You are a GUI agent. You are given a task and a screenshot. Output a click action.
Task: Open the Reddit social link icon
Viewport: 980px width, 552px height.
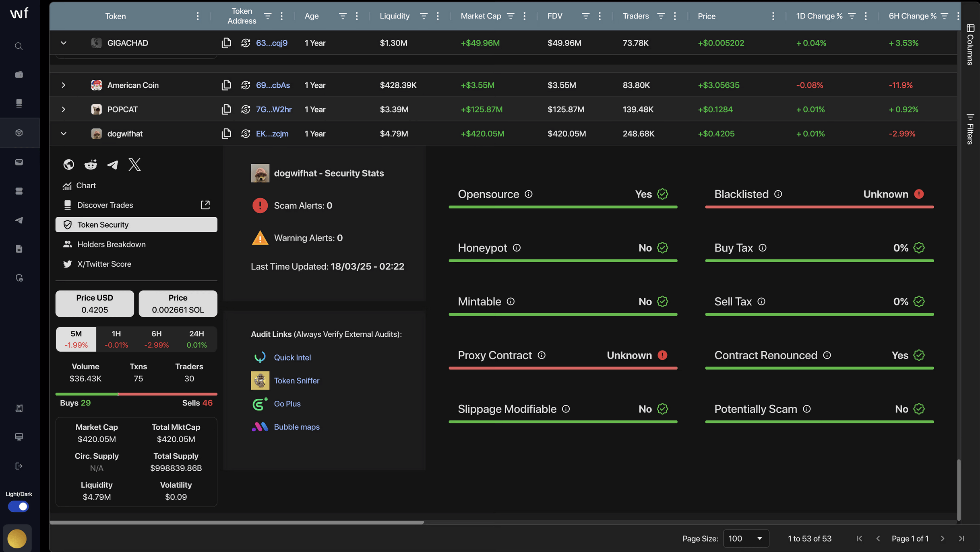91,165
